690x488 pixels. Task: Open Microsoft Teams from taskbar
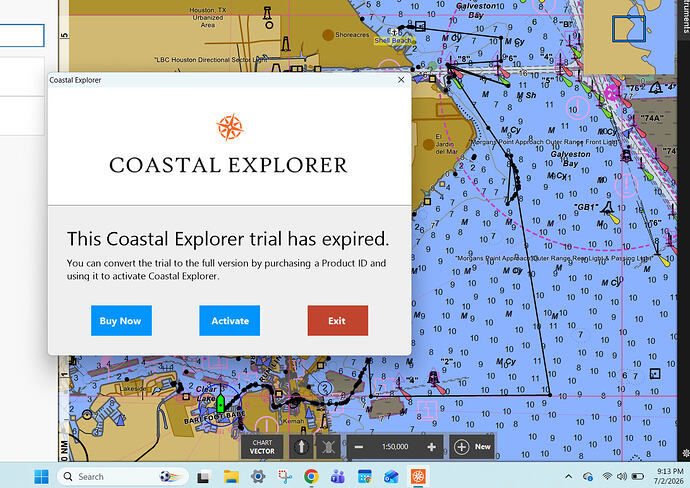338,477
